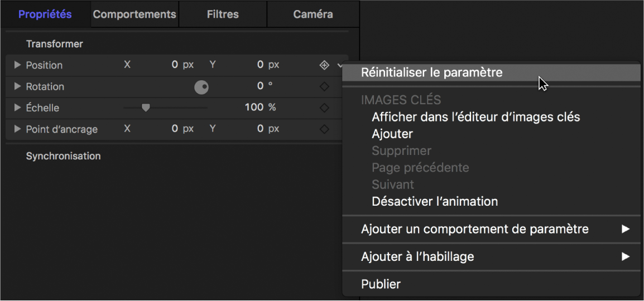
Task: Click the Point d'ancrage keyframe diamond
Action: 324,129
